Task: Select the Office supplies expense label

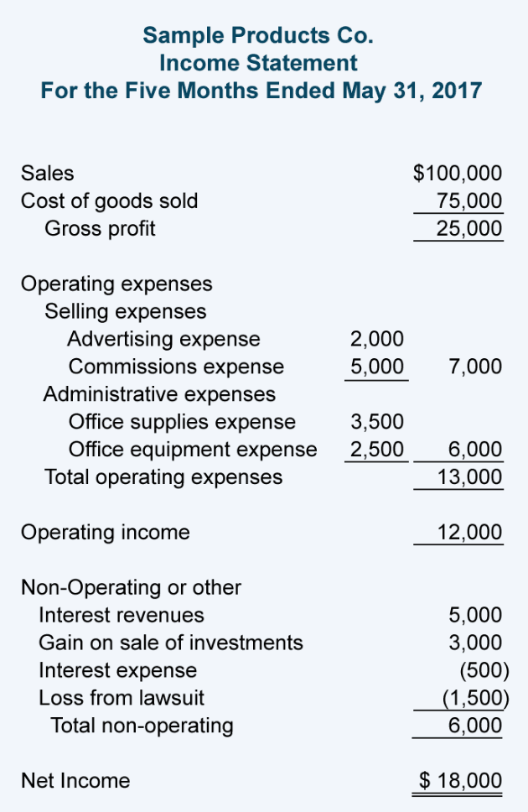Action: 182,421
